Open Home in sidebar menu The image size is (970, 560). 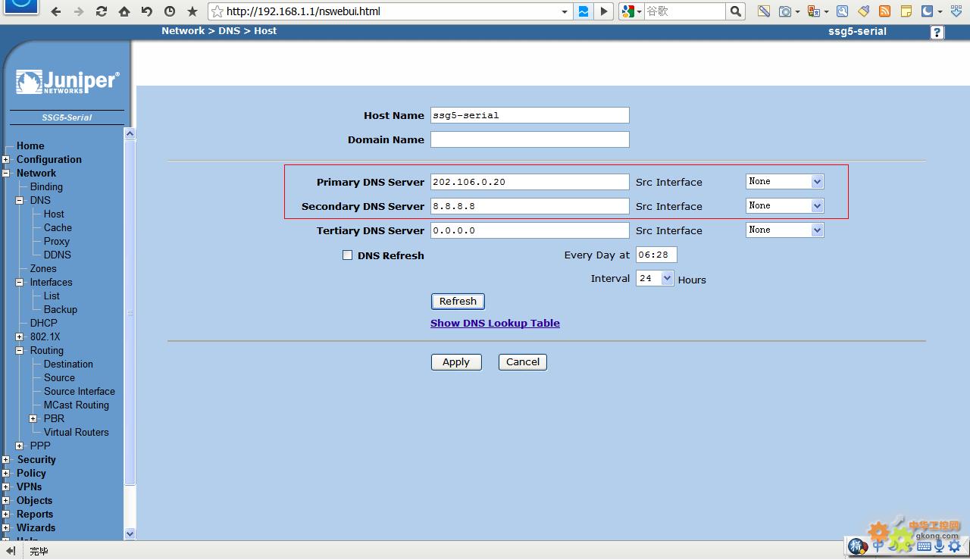click(30, 146)
